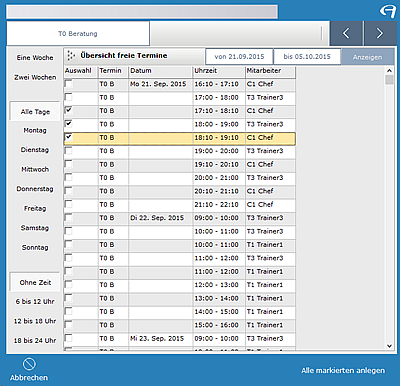Check the box for 12:00 - 13:00 T1 Trainer1
Screen dimensions: 400x386
click(x=69, y=284)
